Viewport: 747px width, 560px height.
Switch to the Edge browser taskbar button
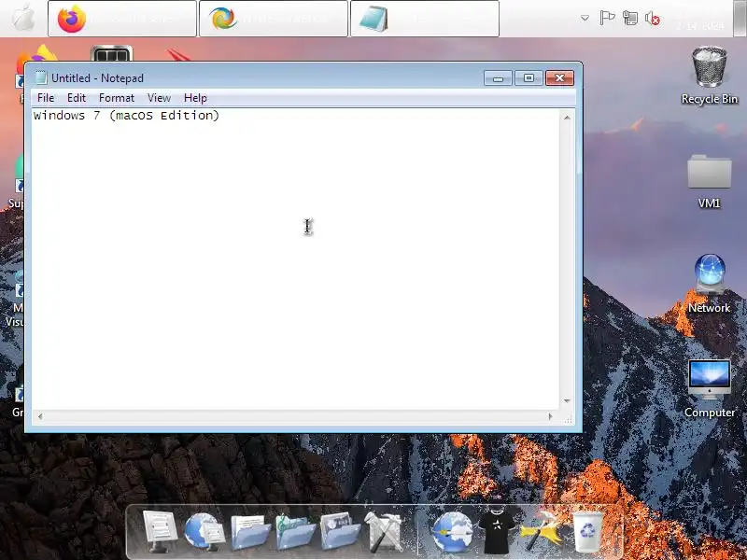pyautogui.click(x=273, y=19)
